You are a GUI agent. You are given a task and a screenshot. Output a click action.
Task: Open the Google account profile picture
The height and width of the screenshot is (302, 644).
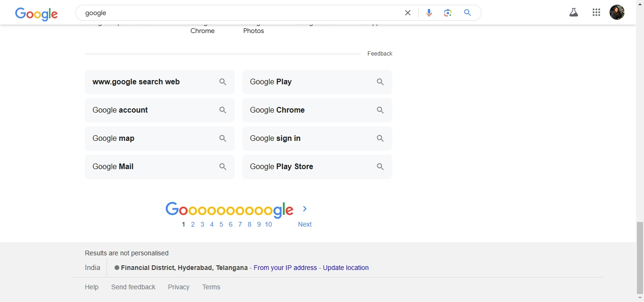click(x=617, y=13)
